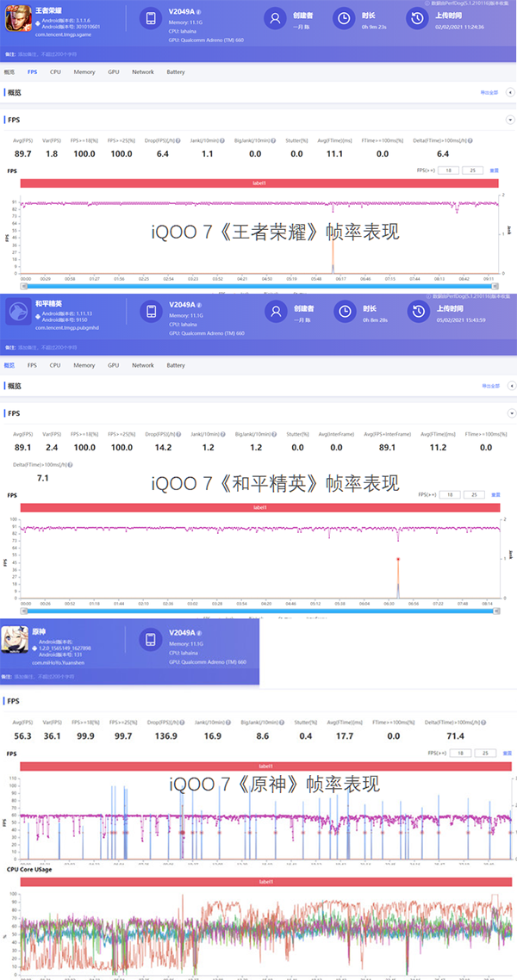Open the Battery tab in 和平精英 report
The height and width of the screenshot is (980, 517).
[176, 365]
